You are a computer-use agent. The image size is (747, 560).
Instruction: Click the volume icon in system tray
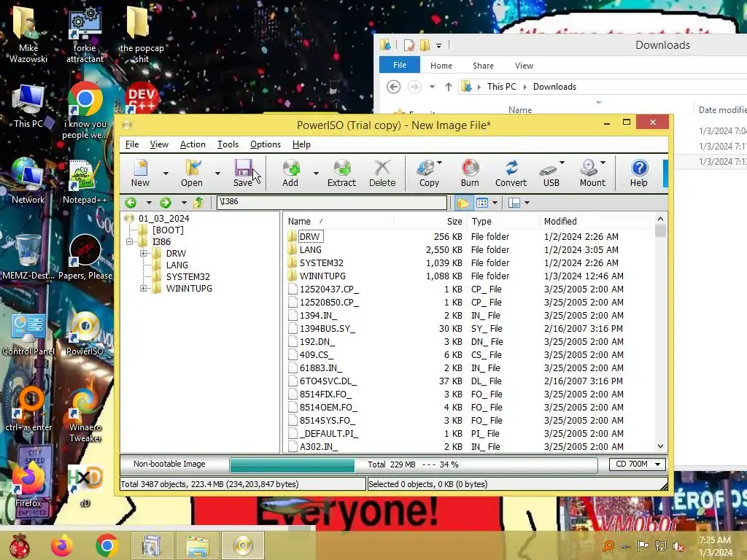[x=678, y=546]
